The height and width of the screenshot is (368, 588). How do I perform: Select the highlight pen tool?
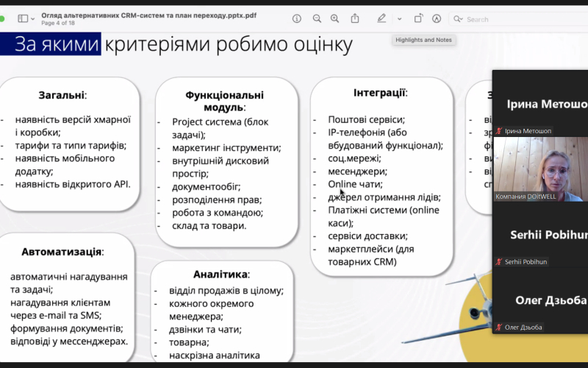pos(381,18)
